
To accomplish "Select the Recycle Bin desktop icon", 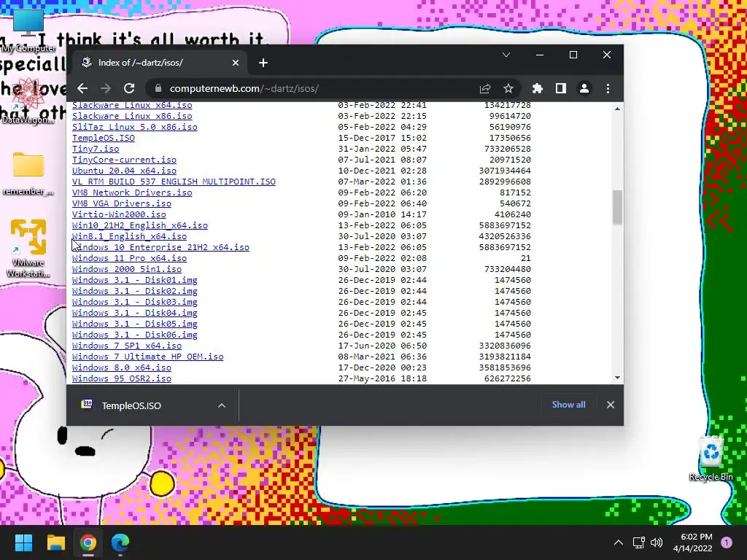I will [x=711, y=458].
